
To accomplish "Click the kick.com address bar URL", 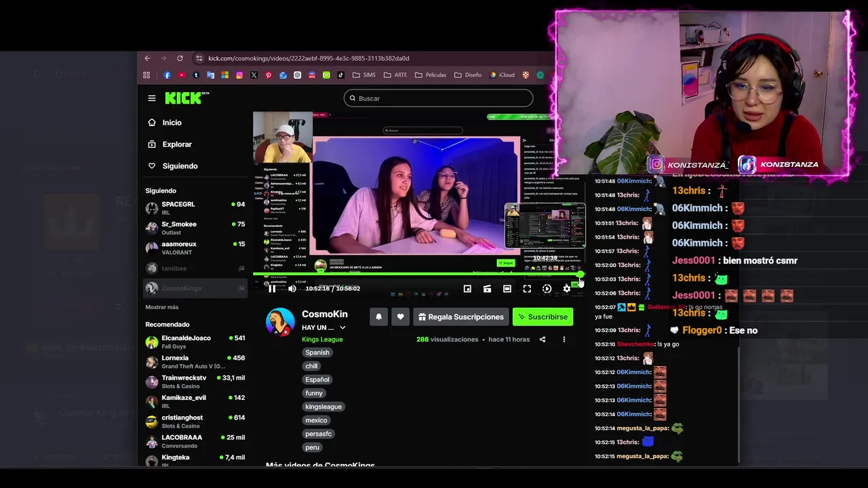I will (309, 58).
